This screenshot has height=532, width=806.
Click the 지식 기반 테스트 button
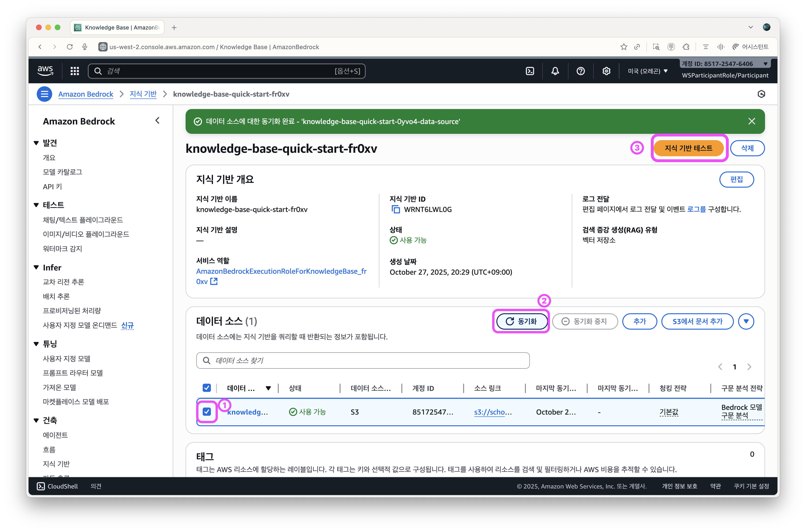(689, 148)
